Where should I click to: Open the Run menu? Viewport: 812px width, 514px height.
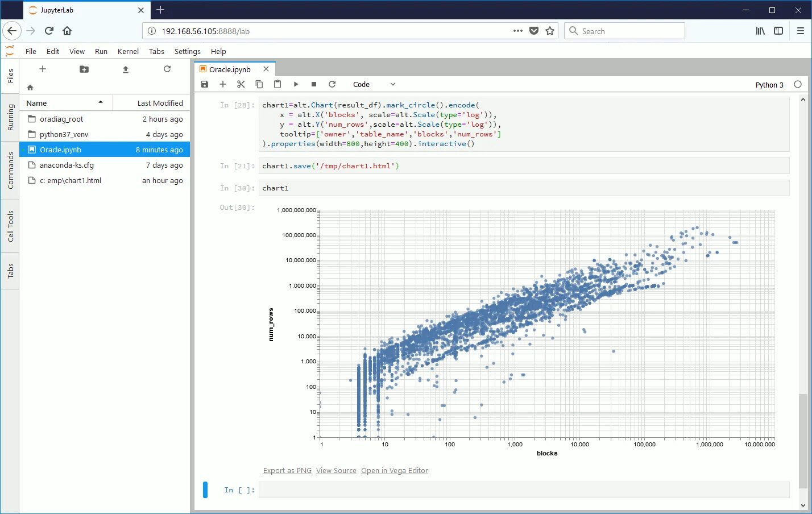pyautogui.click(x=101, y=51)
